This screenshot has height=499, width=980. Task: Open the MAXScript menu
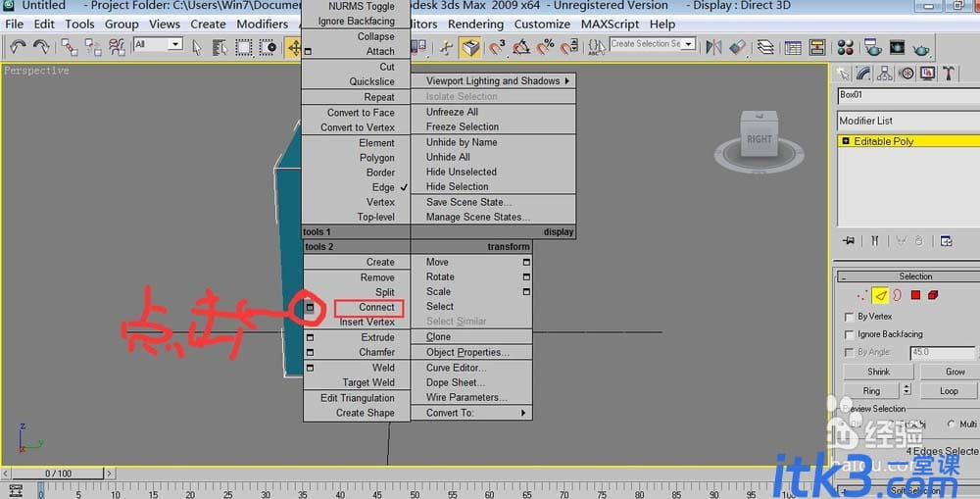[x=610, y=25]
